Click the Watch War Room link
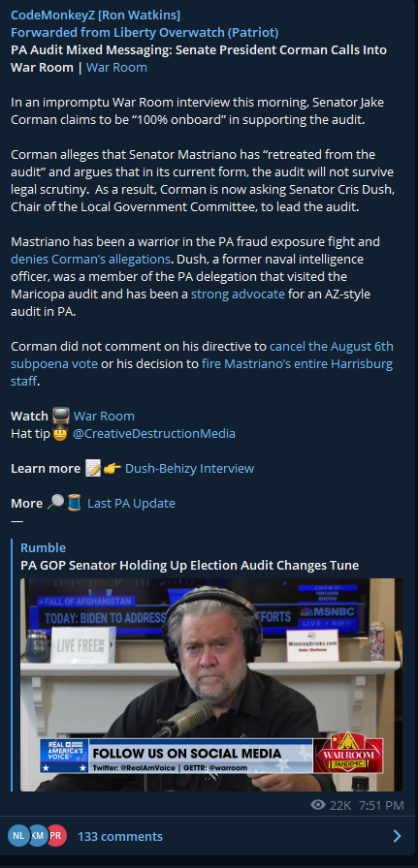The image size is (418, 868). (104, 417)
